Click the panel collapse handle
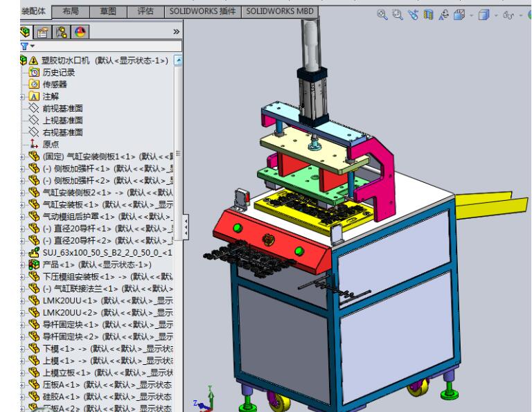Viewport: 532px width, 412px height. pos(186,227)
